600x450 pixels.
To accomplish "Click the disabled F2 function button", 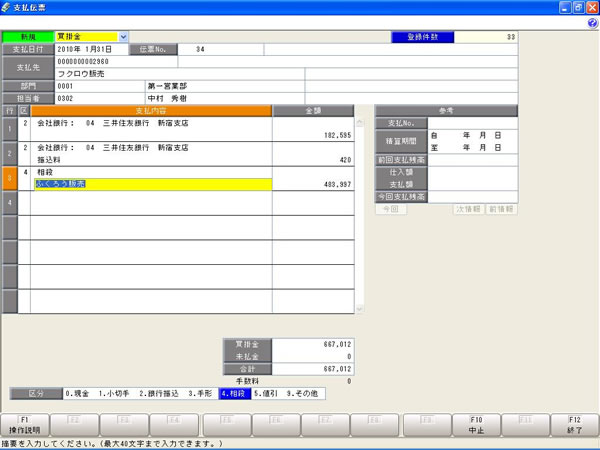I will point(75,425).
